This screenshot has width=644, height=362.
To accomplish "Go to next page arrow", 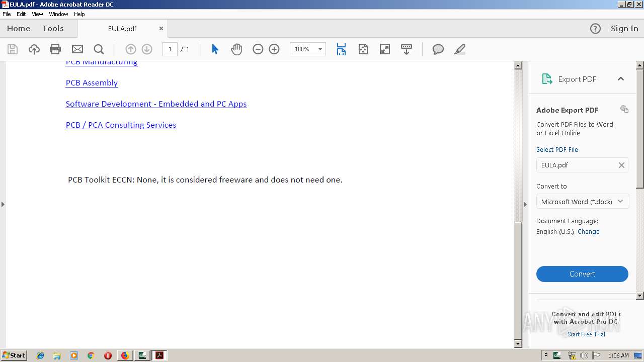I will [x=147, y=49].
